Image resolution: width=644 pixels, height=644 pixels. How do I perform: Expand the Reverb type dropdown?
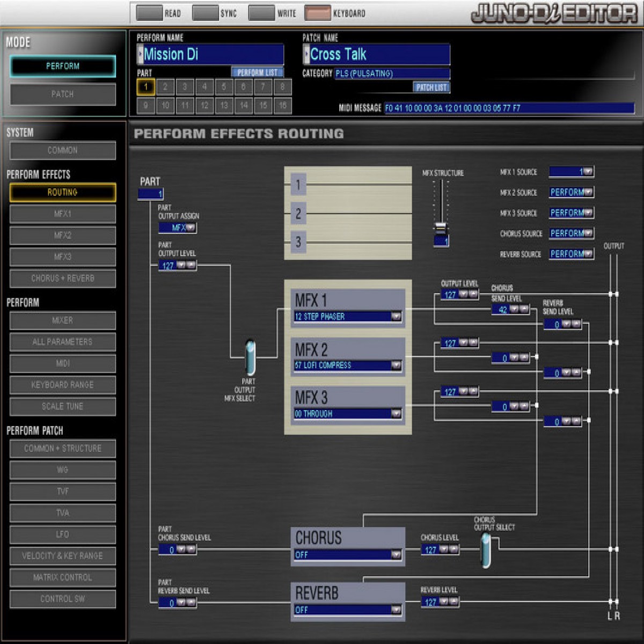[396, 610]
